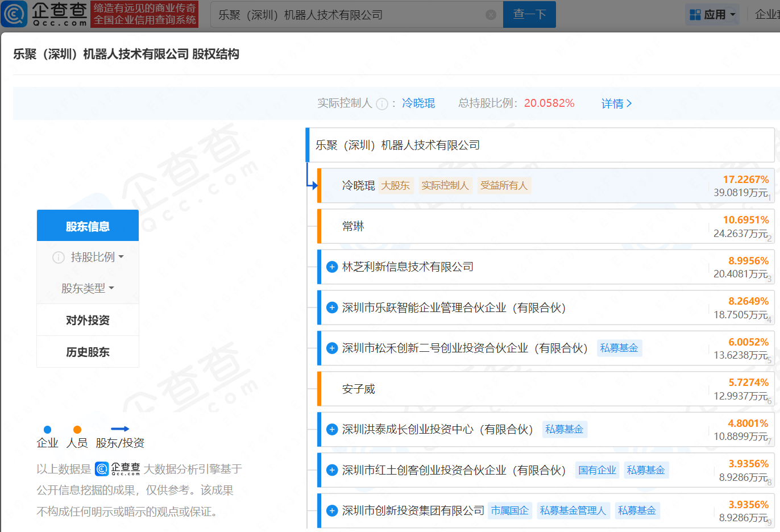
Task: Open actual controller 冷晓琨 link in banner
Action: (418, 103)
